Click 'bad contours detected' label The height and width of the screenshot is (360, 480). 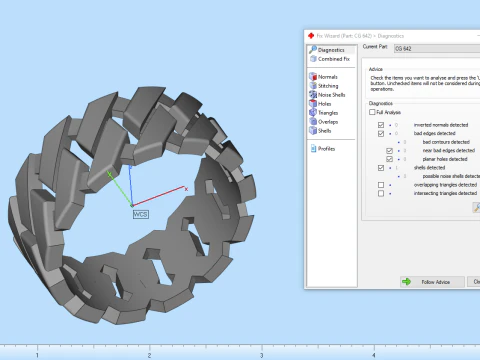(446, 142)
